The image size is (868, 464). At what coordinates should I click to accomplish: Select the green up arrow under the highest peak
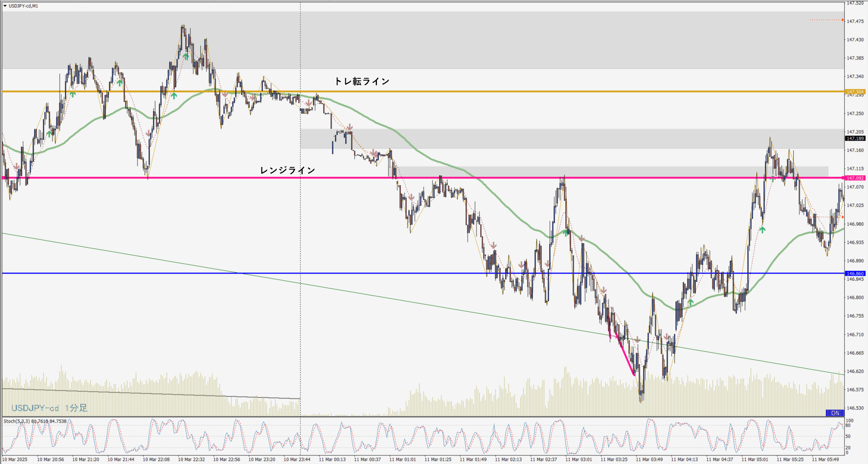point(185,56)
